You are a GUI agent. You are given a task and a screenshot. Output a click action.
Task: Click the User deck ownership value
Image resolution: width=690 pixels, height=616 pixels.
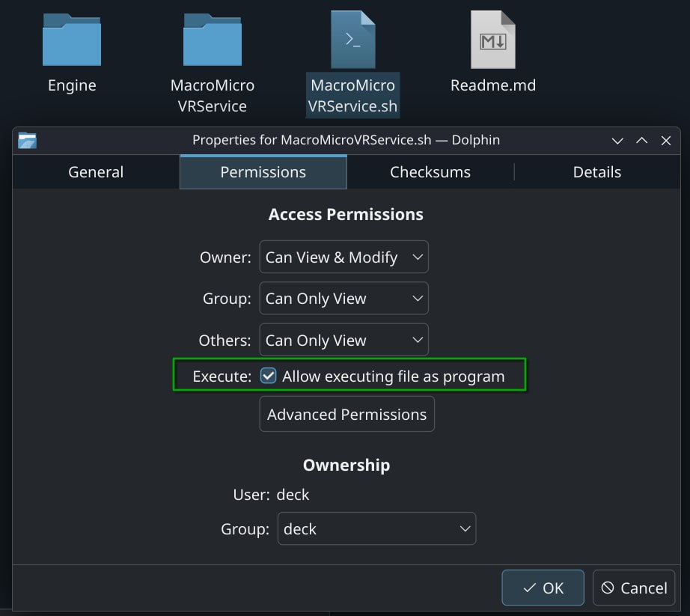293,495
